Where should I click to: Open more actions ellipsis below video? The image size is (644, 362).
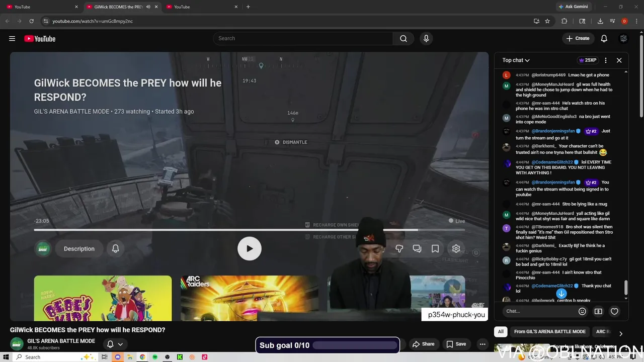tap(482, 344)
